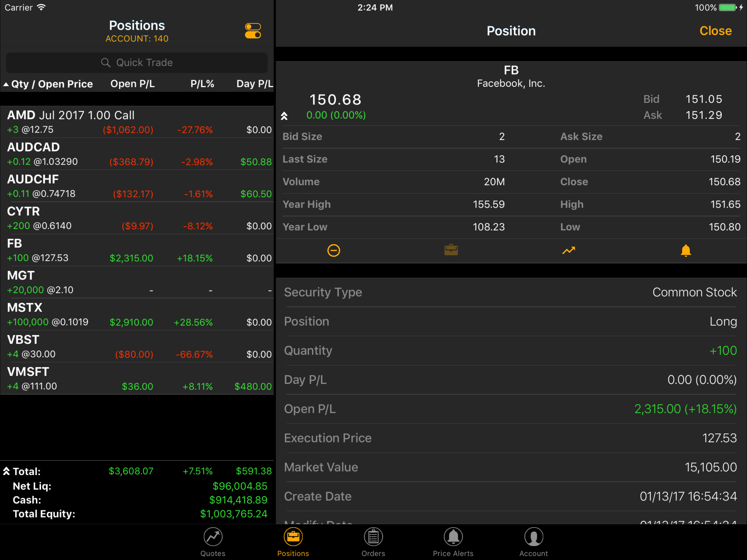Toggle the positions view switch icon

[x=253, y=31]
